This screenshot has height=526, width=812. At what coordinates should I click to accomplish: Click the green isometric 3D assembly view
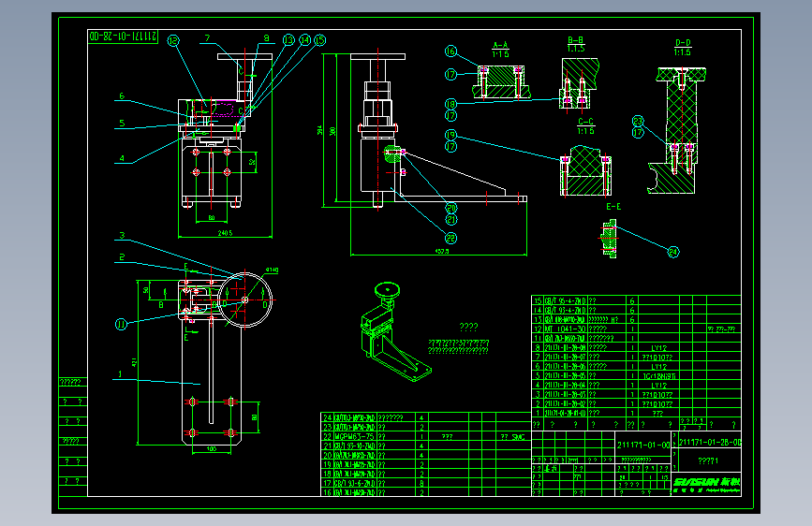click(395, 331)
